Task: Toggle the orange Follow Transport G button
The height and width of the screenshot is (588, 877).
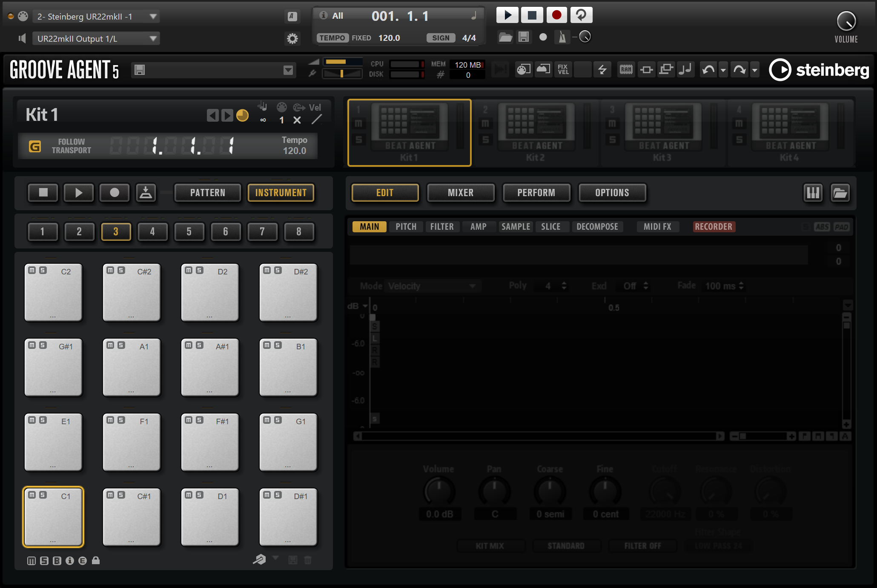Action: click(35, 146)
